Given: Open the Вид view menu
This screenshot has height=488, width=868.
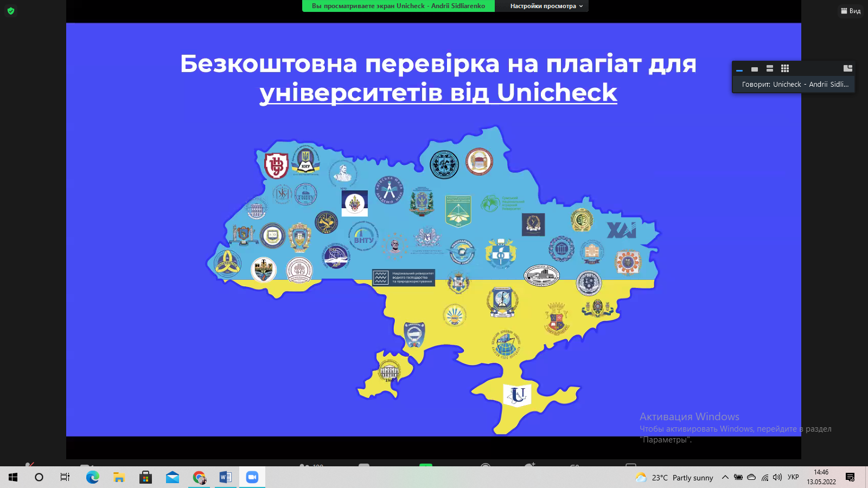Looking at the screenshot, I should [x=851, y=11].
